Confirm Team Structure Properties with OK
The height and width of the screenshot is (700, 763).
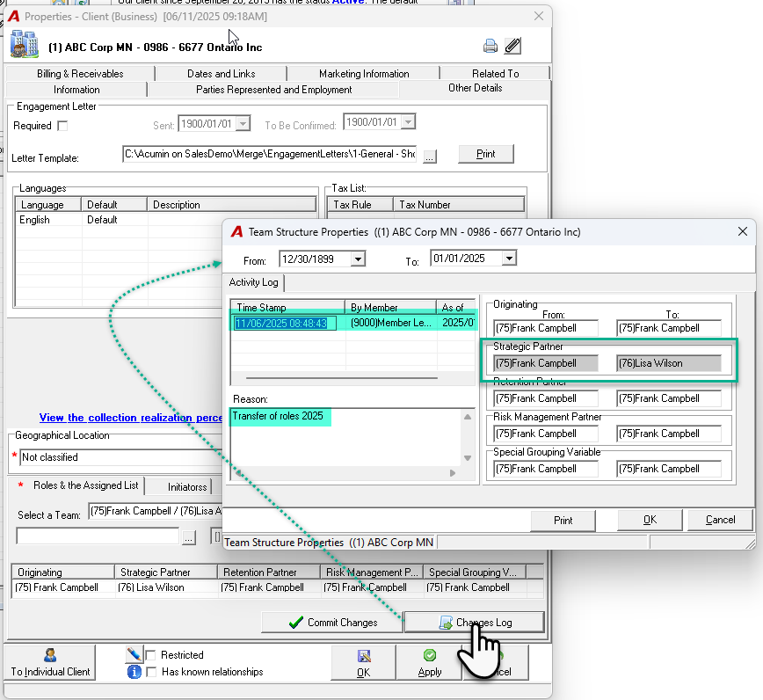[x=650, y=520]
